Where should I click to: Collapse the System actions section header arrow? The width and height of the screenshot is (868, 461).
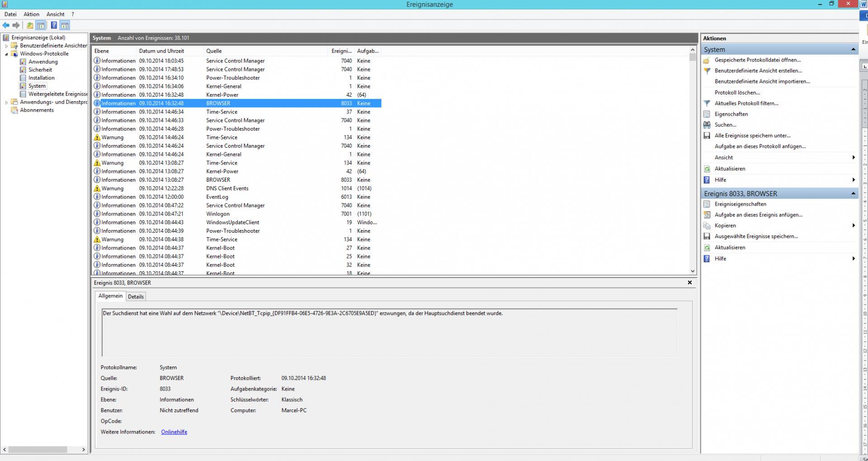pos(853,49)
